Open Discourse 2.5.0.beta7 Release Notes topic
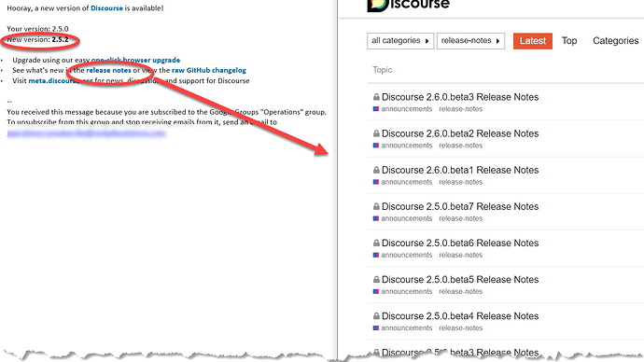 (460, 206)
